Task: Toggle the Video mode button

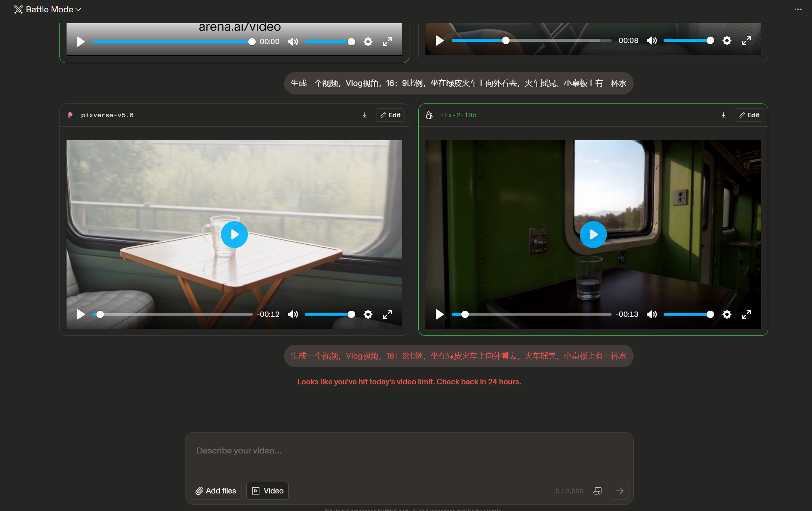Action: pos(267,491)
